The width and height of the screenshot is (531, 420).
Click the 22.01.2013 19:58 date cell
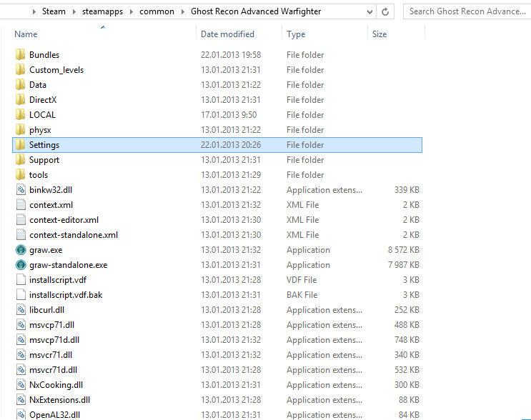click(231, 55)
